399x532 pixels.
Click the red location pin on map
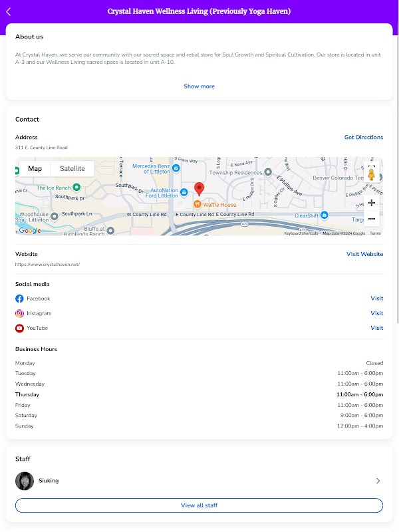tap(199, 189)
